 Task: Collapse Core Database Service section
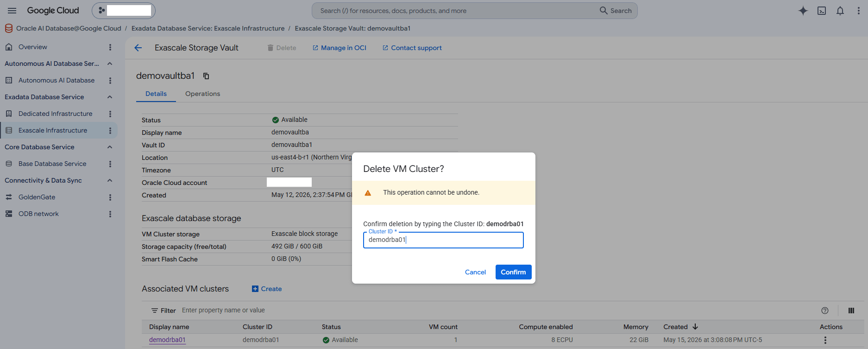point(110,147)
